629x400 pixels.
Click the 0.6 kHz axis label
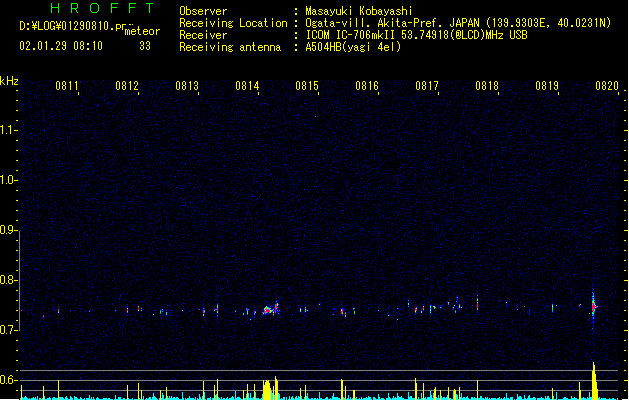click(x=8, y=380)
